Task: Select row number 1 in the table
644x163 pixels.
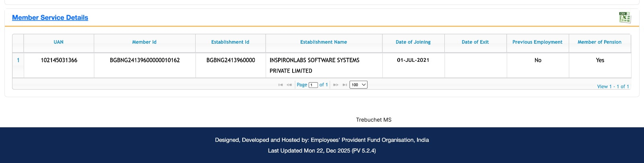Action: point(18,60)
